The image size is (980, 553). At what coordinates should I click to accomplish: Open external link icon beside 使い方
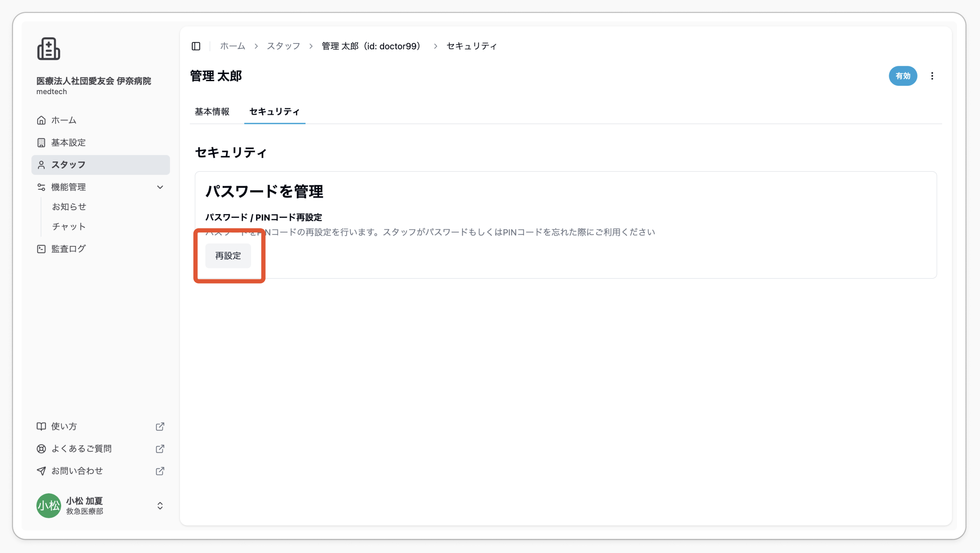point(160,426)
